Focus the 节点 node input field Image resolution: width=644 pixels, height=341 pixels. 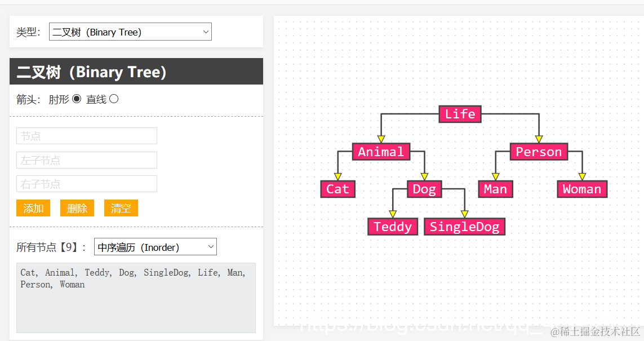tap(87, 136)
